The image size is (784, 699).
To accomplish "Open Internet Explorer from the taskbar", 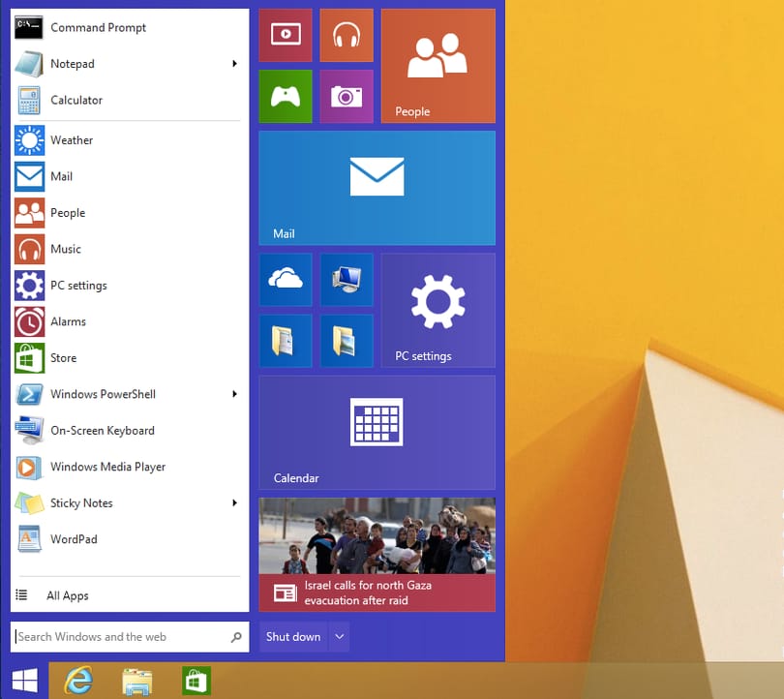I will [78, 681].
